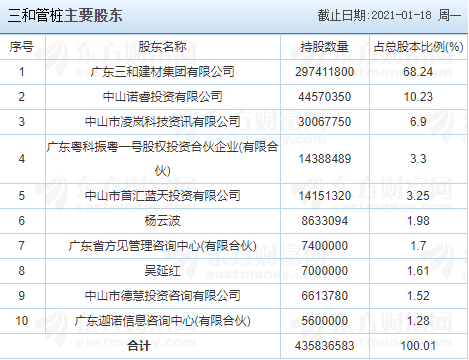The width and height of the screenshot is (469, 360).
Task: Click share count 6613780
Action: point(324,296)
